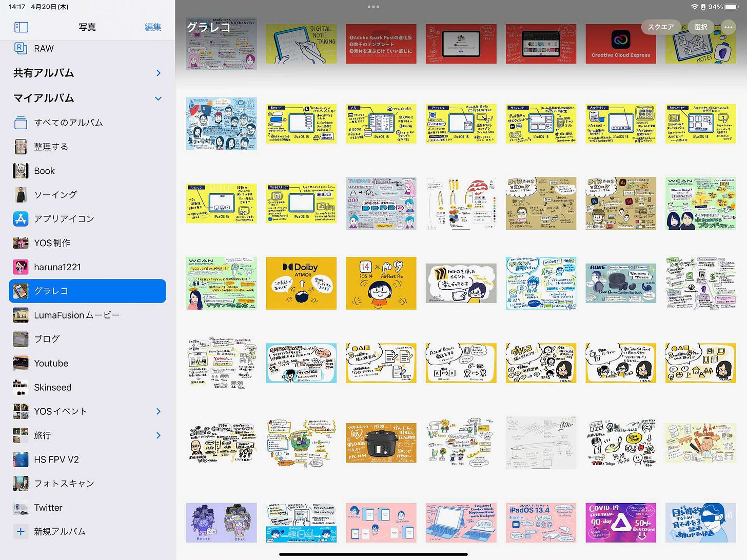Open the iOS 14 AirPods Pro thumbnail
Screen dimensions: 747x560
tap(381, 283)
